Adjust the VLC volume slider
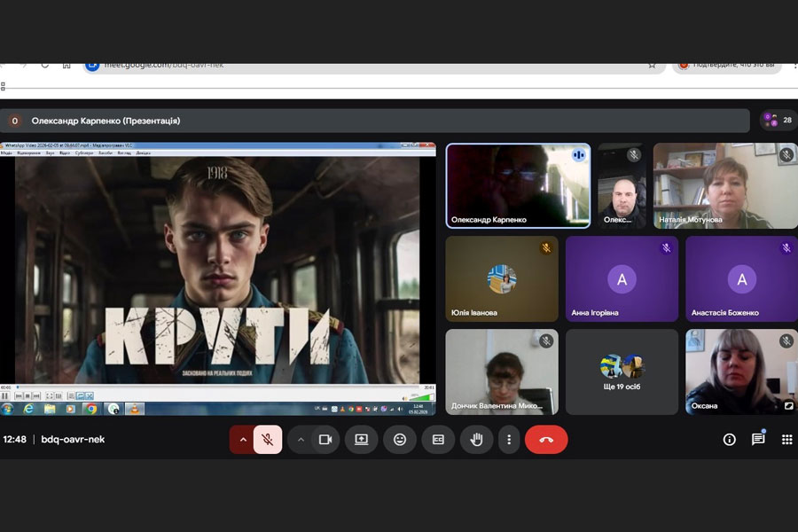This screenshot has height=532, width=798. tap(422, 397)
